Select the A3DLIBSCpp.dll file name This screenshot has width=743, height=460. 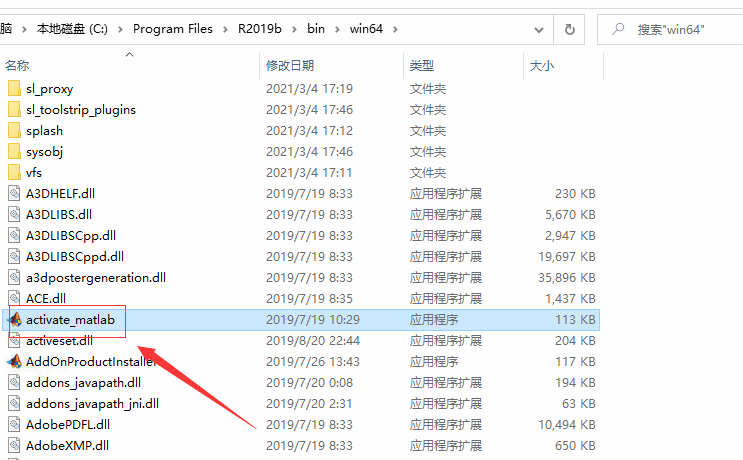click(71, 236)
